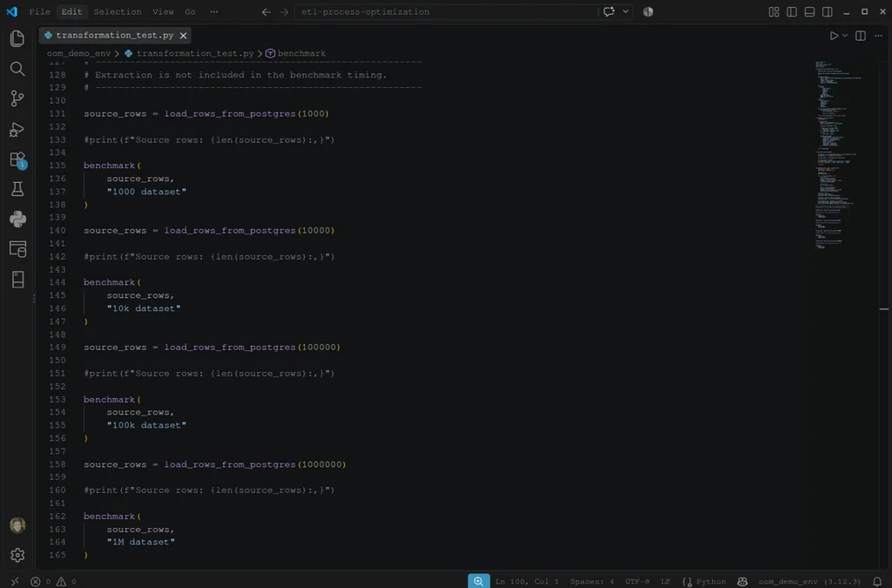Select the oom_demo_env (3.12.3) interpreter picker
Screen dimensions: 892x588
[x=809, y=581]
